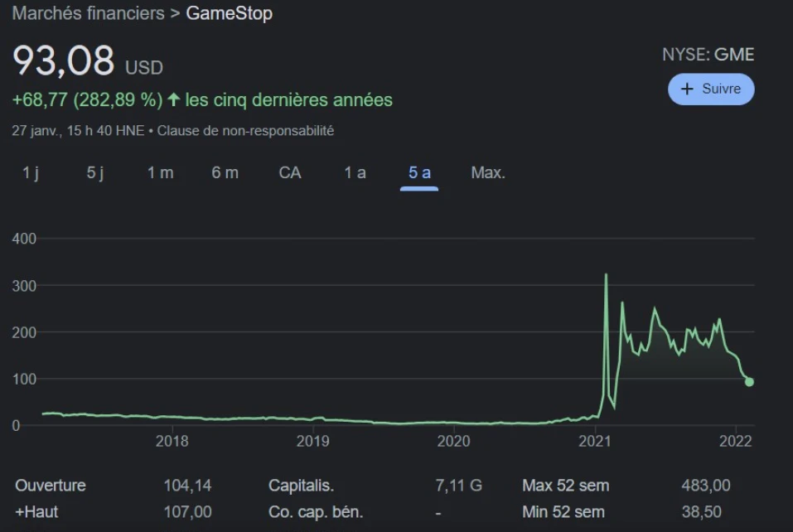Click the 2021 peak spike on chart
This screenshot has height=532, width=793.
click(607, 275)
